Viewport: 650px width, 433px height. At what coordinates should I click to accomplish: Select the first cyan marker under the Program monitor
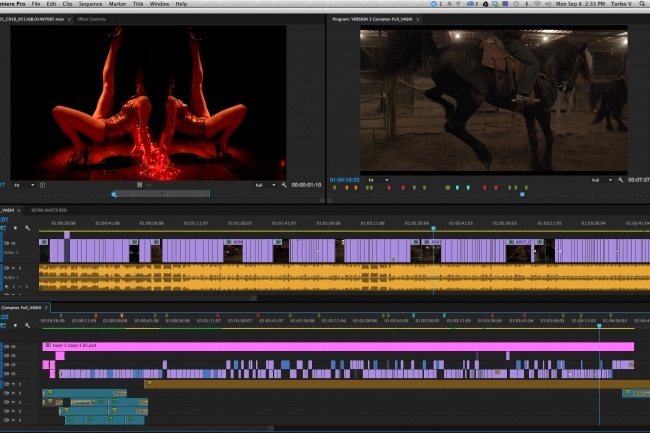coord(458,188)
